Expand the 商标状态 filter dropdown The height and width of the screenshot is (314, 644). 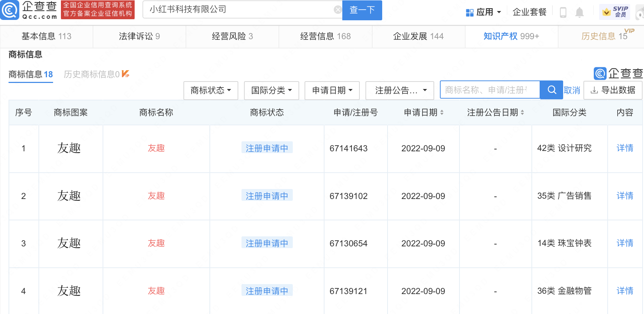tap(211, 90)
